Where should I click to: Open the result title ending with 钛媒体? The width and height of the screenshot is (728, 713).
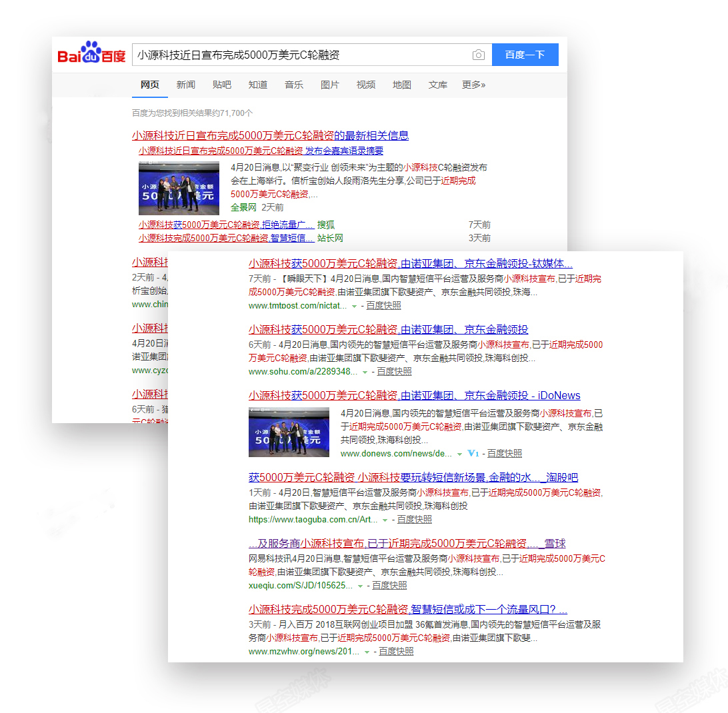(411, 264)
